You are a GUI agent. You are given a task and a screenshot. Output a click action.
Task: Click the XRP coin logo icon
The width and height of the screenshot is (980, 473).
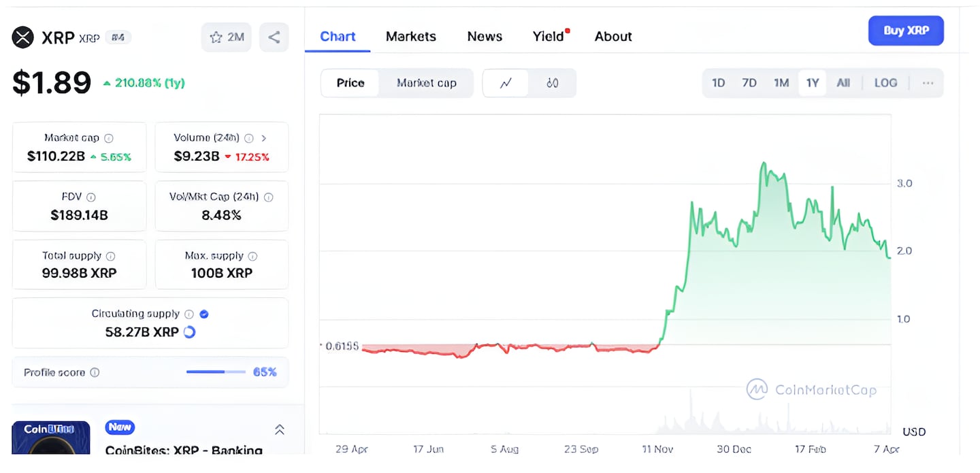point(23,37)
